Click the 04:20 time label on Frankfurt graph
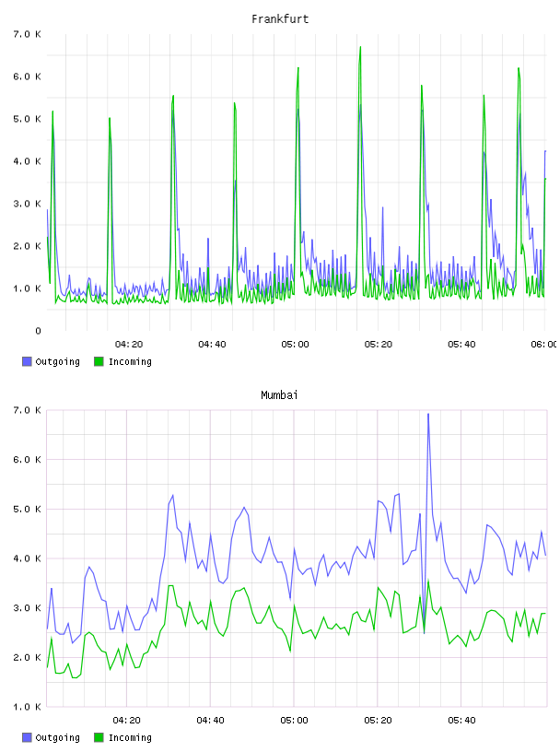The width and height of the screenshot is (560, 752). coord(129,345)
